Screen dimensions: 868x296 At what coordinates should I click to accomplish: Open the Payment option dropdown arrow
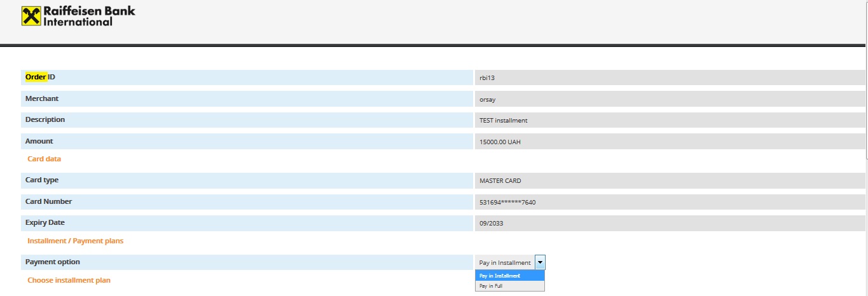coord(540,262)
